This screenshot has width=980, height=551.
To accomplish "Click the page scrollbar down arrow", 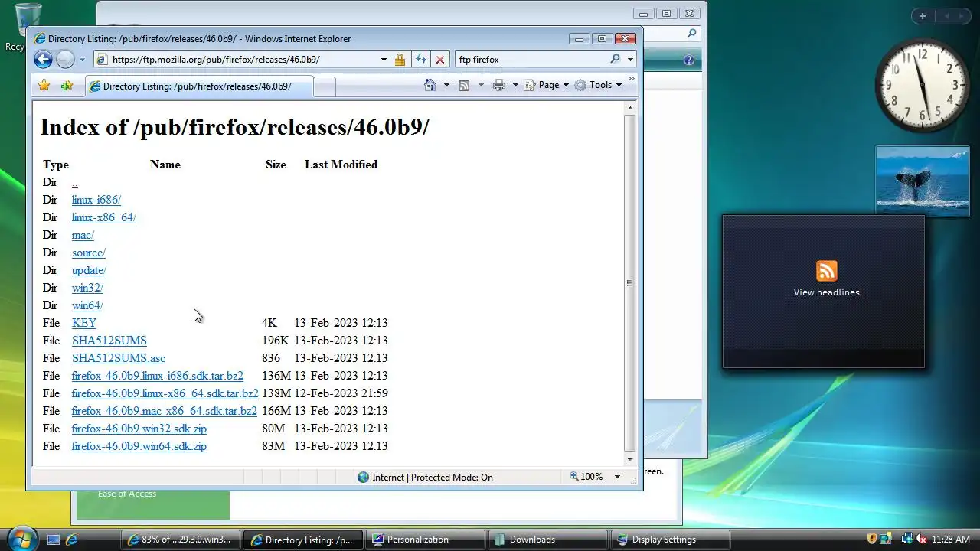I will [630, 459].
